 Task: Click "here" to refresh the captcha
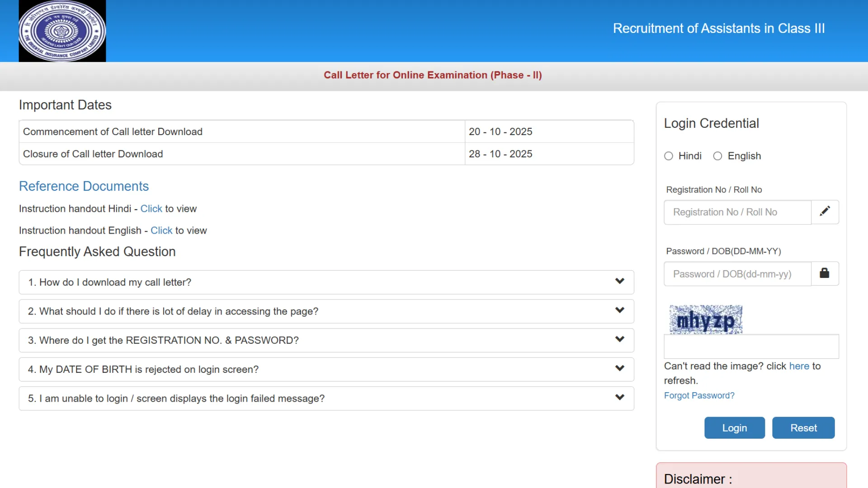click(x=799, y=366)
